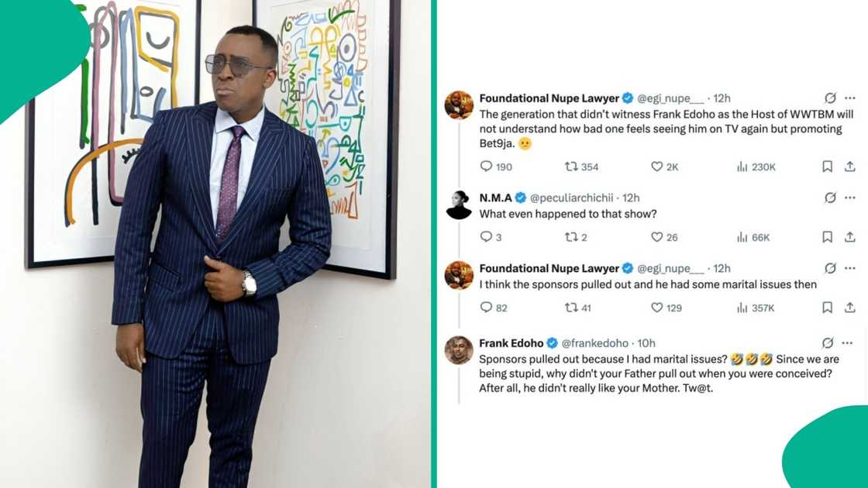Click the verified badge next to Frank Edoho
Viewport: 868px width, 488px height.
(x=553, y=342)
